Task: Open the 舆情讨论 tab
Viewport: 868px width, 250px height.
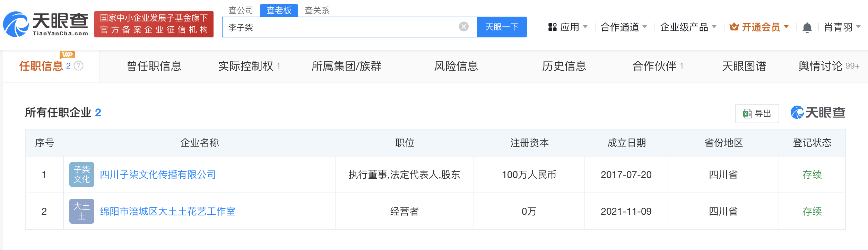Action: point(828,66)
